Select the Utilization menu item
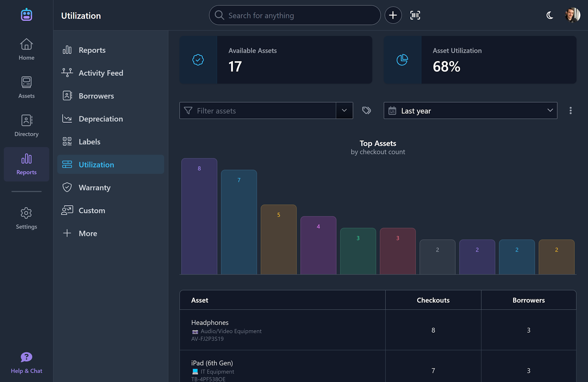The width and height of the screenshot is (588, 382). [111, 164]
